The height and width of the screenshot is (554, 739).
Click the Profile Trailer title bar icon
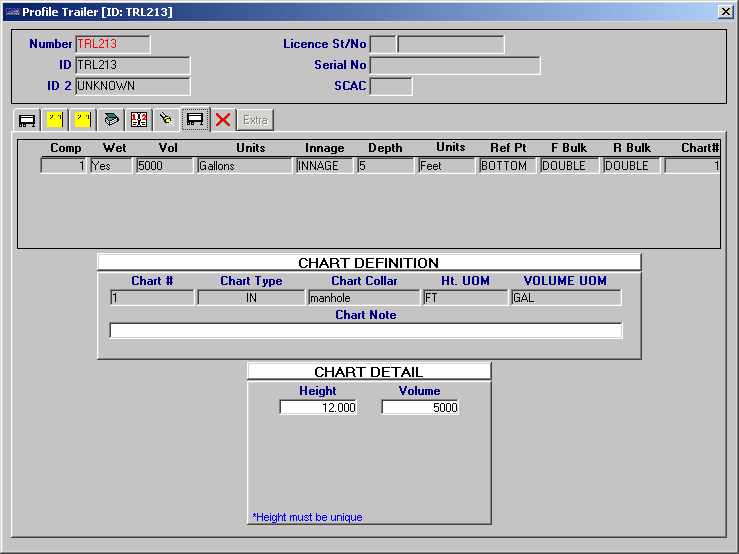pos(11,11)
